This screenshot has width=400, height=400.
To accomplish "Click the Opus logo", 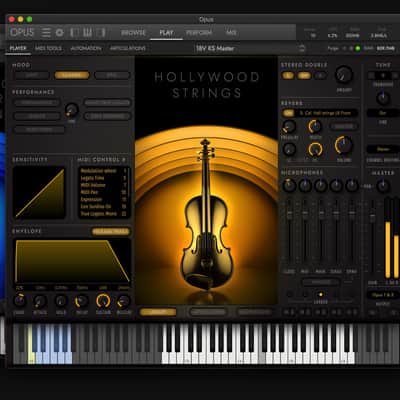I will tap(22, 32).
